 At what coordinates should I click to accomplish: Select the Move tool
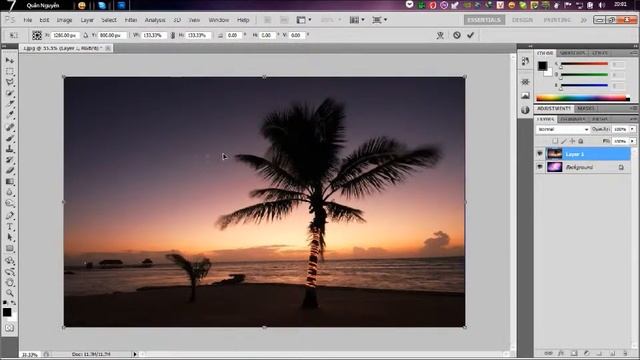coord(10,60)
